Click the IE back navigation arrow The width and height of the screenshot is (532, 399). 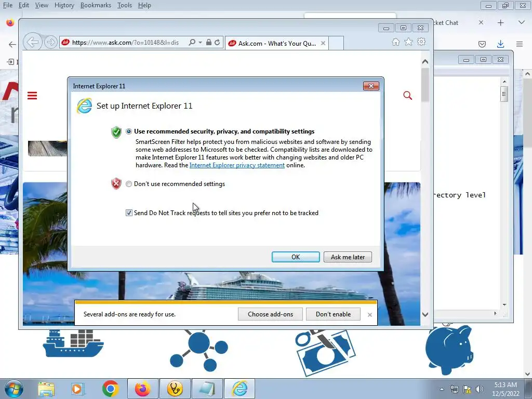click(x=33, y=42)
